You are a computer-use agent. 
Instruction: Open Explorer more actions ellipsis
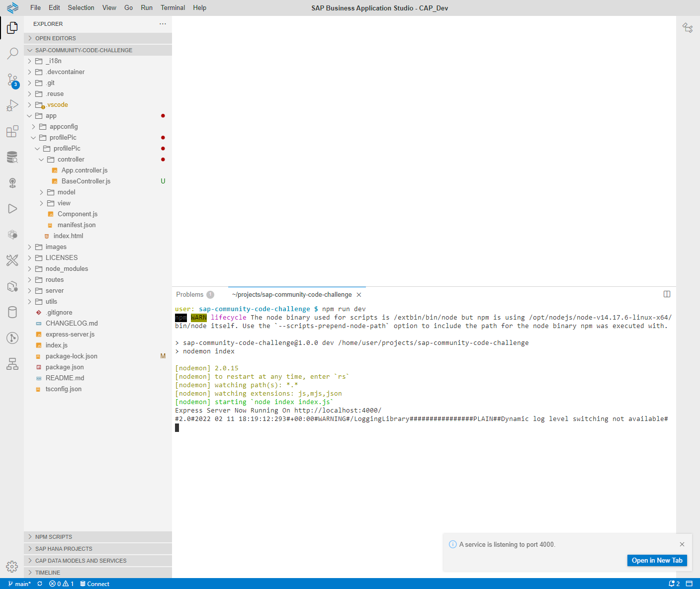[163, 24]
